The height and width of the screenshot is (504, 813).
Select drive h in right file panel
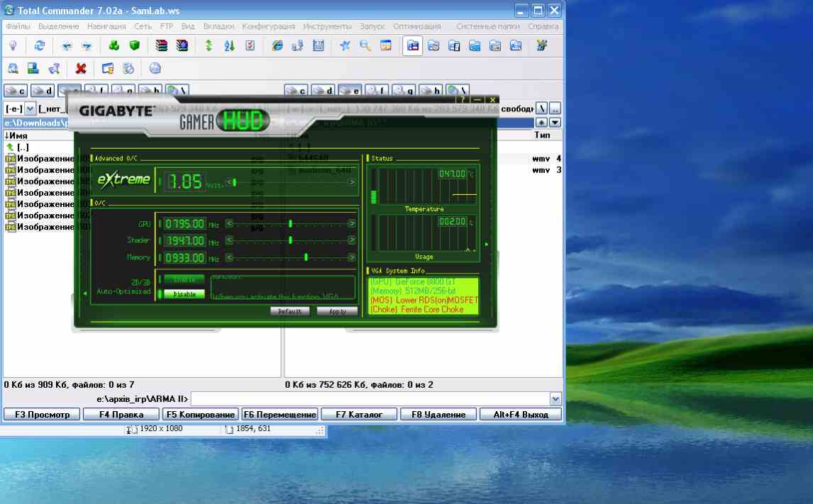[x=431, y=91]
